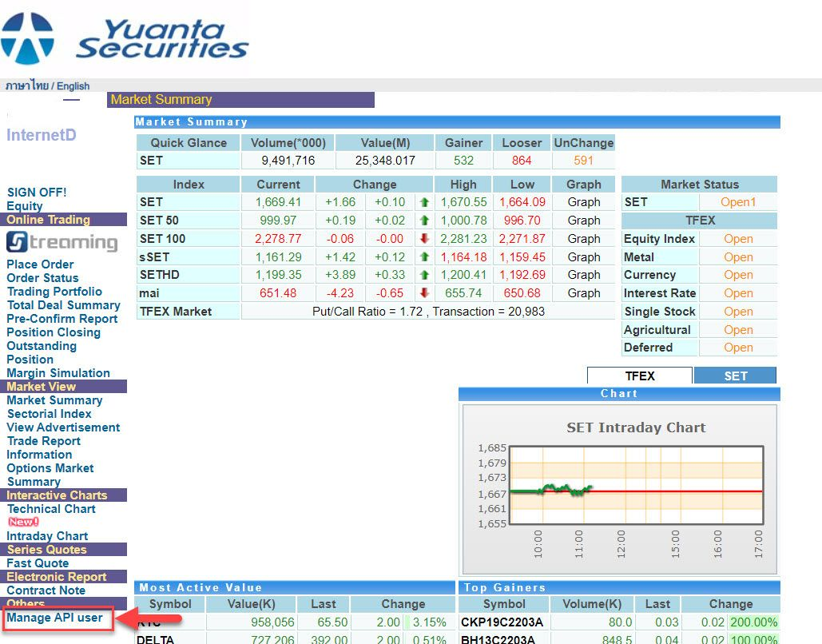
Task: Click the red down arrow in SET 100 row
Action: coord(425,239)
